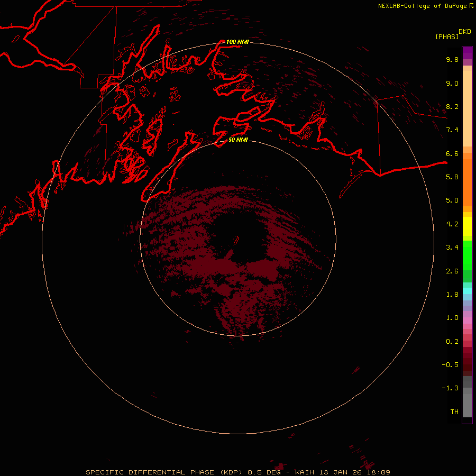Pick the large peach segment of color bar
This screenshot has width=476, height=476.
467,108
